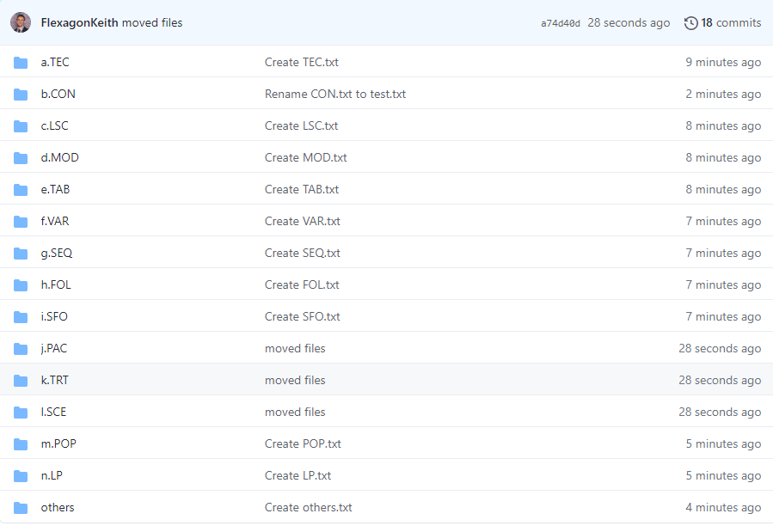Open the latest 'moved files' commit message in header
The height and width of the screenshot is (532, 773).
click(x=152, y=22)
